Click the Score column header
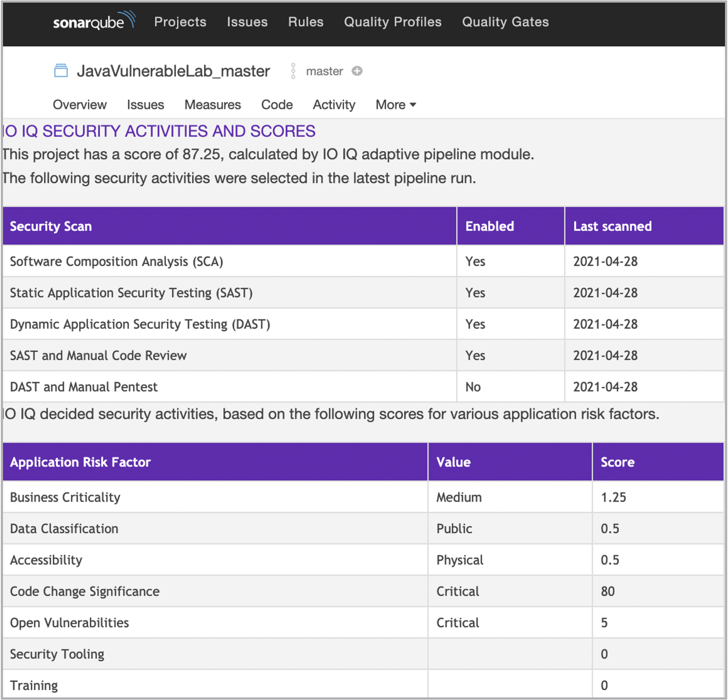 pos(658,462)
